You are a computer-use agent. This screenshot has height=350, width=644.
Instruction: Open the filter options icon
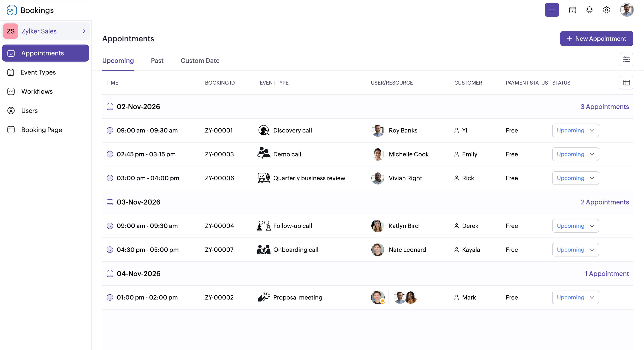626,59
